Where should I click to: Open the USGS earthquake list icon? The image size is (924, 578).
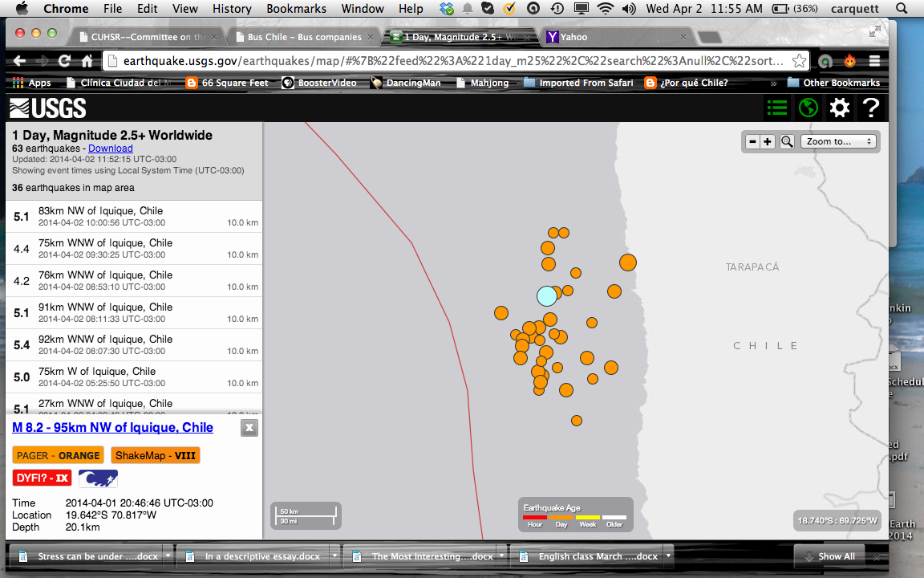[776, 108]
